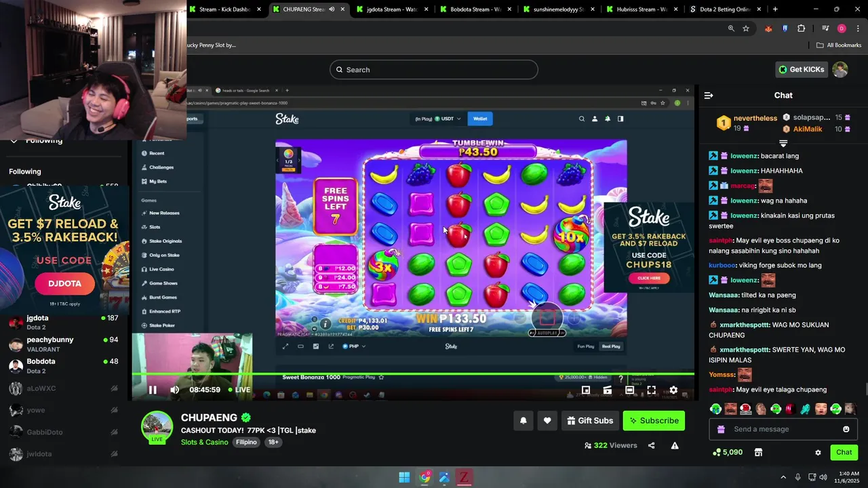This screenshot has height=488, width=868.
Task: Open the emoji picker in chat
Action: point(846,429)
